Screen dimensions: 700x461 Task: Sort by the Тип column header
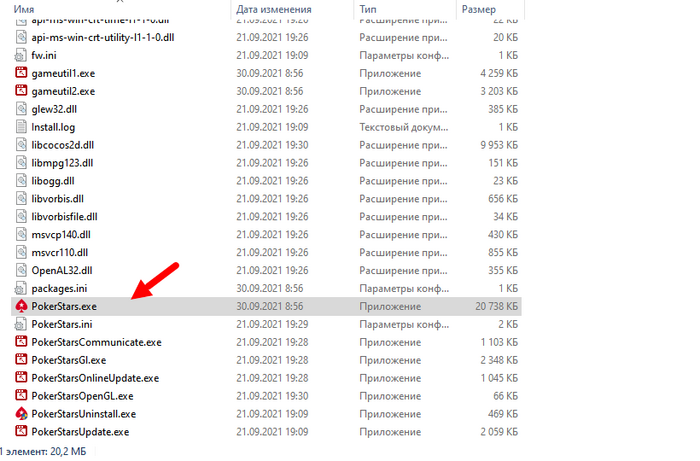tap(368, 9)
